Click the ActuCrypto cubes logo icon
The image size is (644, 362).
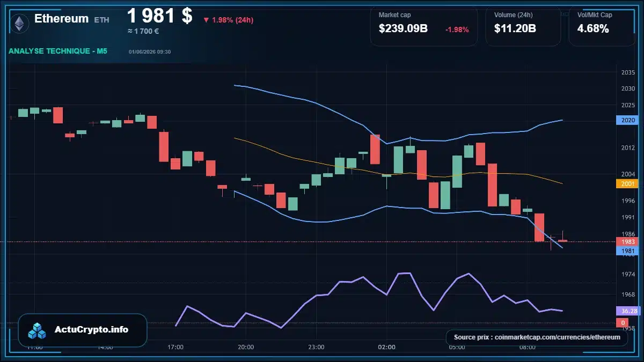(37, 330)
